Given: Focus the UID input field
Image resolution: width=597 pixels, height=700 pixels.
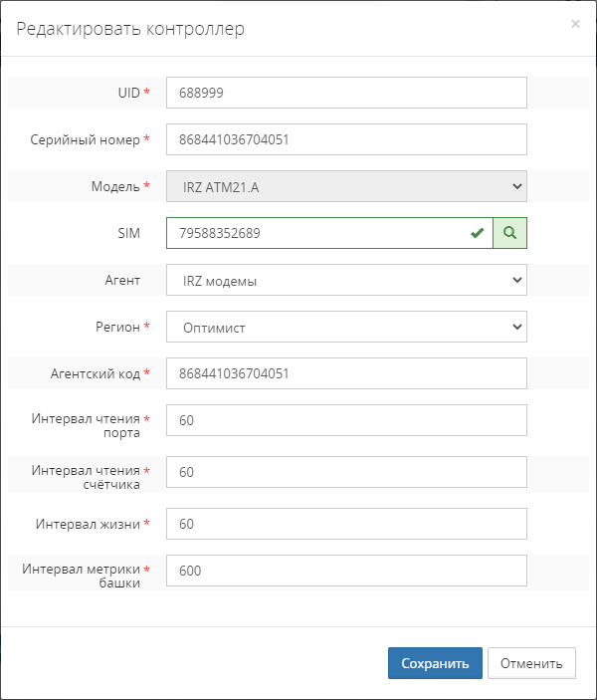Looking at the screenshot, I should coord(346,93).
